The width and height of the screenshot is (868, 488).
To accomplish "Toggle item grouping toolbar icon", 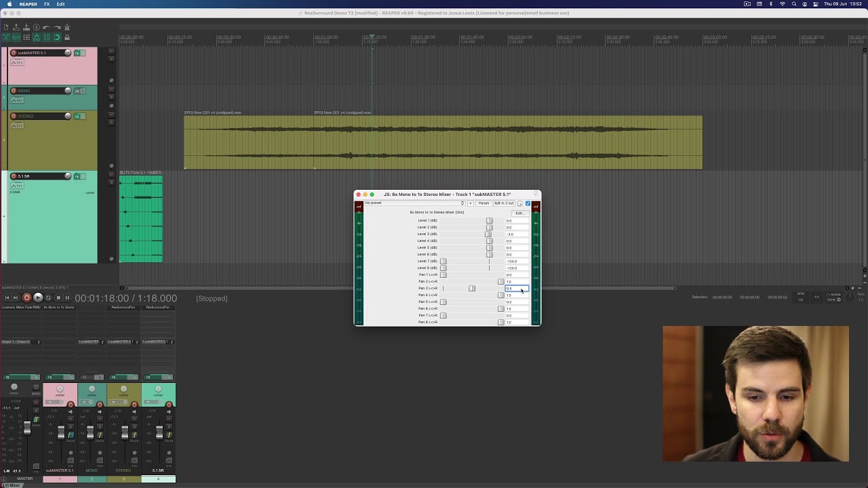I will click(x=16, y=37).
